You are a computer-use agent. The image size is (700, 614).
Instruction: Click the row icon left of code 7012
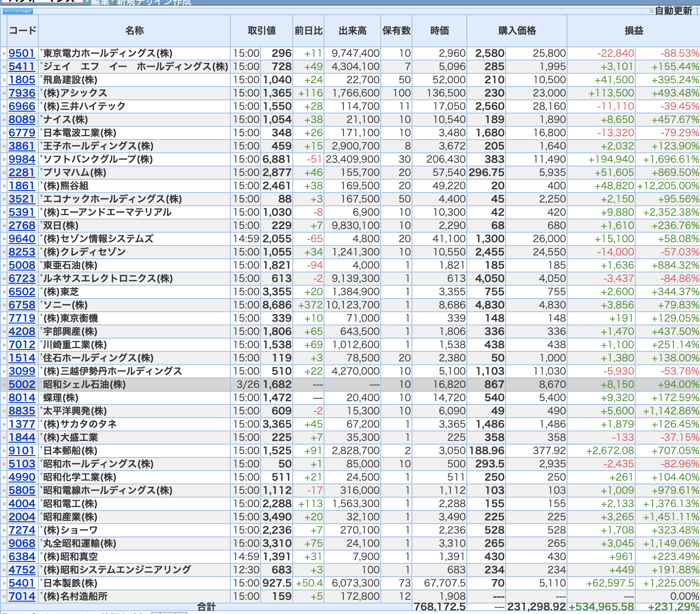(4, 345)
